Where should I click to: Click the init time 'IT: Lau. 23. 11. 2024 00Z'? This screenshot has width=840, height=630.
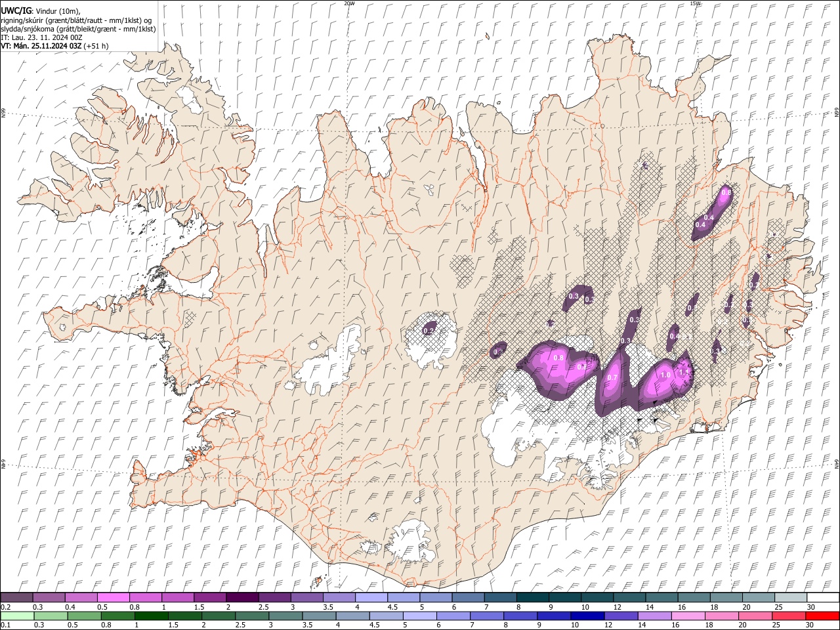coord(41,37)
